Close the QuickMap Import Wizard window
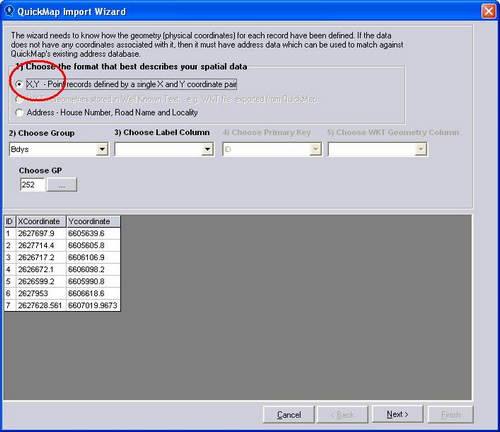 488,11
